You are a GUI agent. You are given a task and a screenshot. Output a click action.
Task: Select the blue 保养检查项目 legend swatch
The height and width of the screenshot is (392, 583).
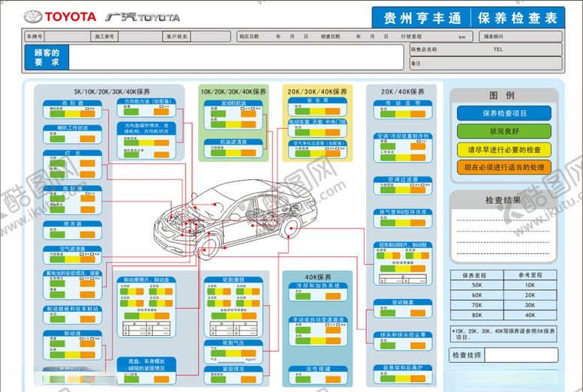504,113
